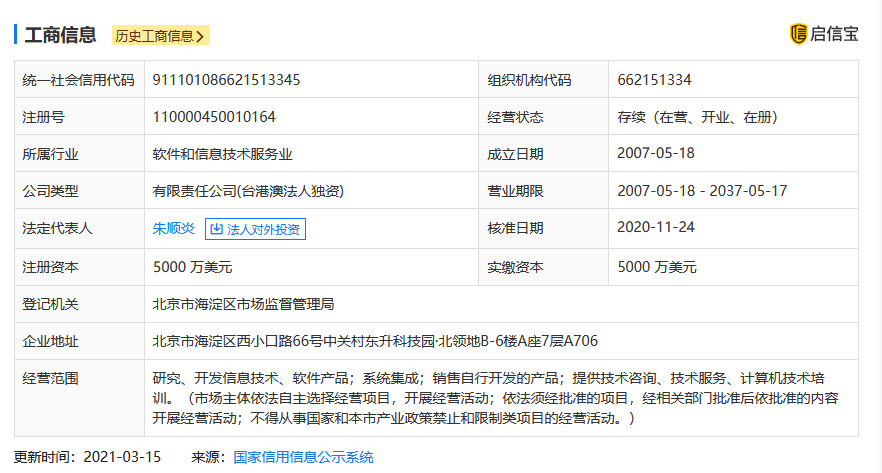This screenshot has width=882, height=473.
Task: Click 法人对外投资 button
Action: [x=255, y=229]
